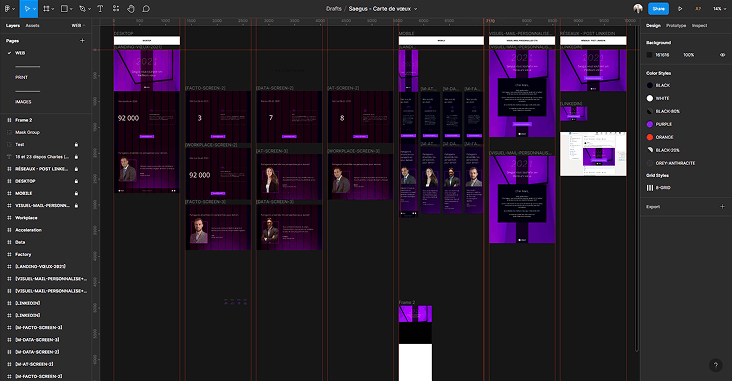Switch to the Inspect tab
Viewport: 732px width, 381px height.
pyautogui.click(x=699, y=25)
